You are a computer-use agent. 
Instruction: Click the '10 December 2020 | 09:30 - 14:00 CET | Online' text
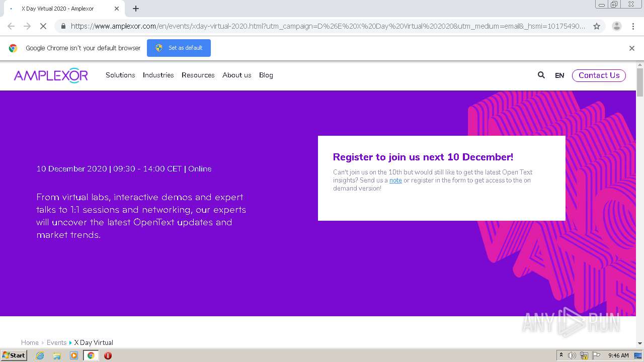click(x=124, y=169)
